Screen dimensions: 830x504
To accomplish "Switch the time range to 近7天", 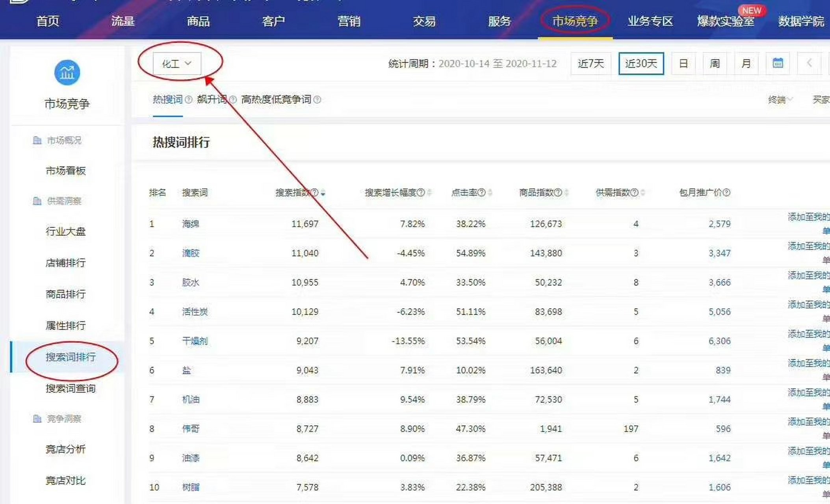I will click(590, 63).
